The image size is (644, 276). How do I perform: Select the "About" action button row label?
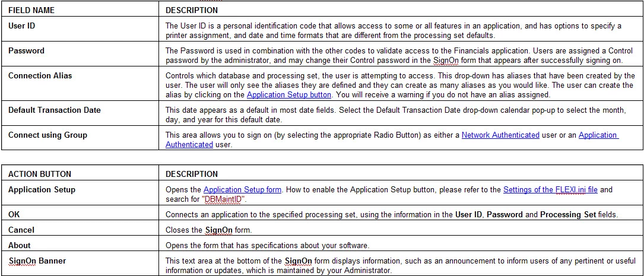pos(20,246)
